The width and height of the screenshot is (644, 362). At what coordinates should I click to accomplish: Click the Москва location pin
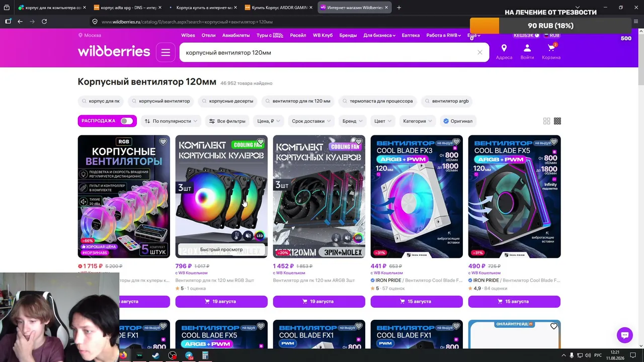pyautogui.click(x=90, y=35)
